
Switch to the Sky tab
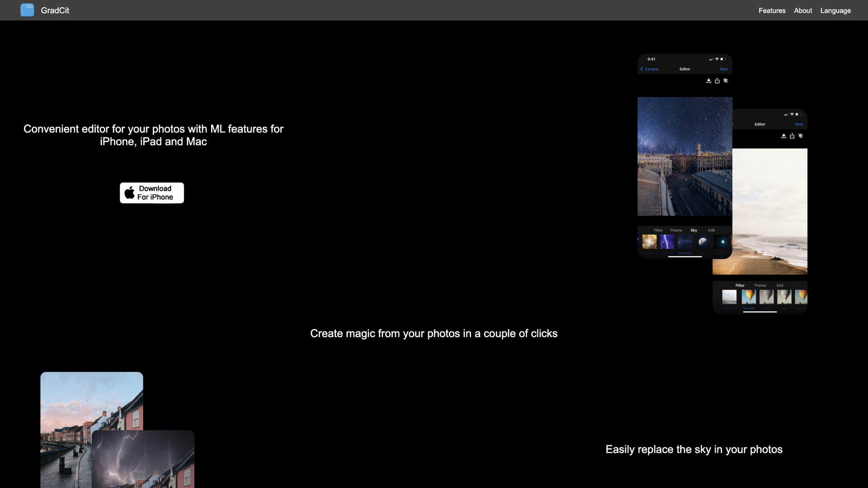click(693, 230)
